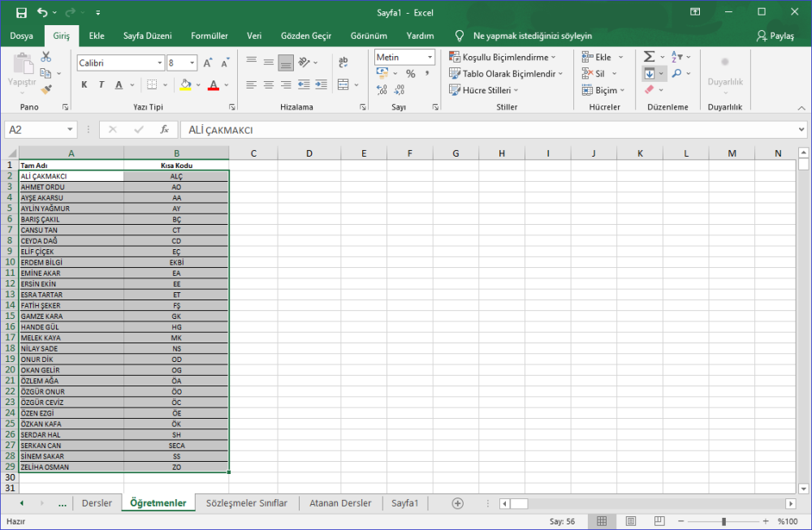Increase font size with the larger A icon

click(x=208, y=62)
